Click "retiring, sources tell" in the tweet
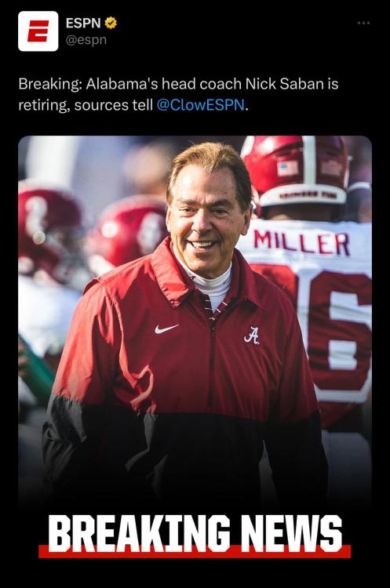390x588 pixels. [x=86, y=105]
